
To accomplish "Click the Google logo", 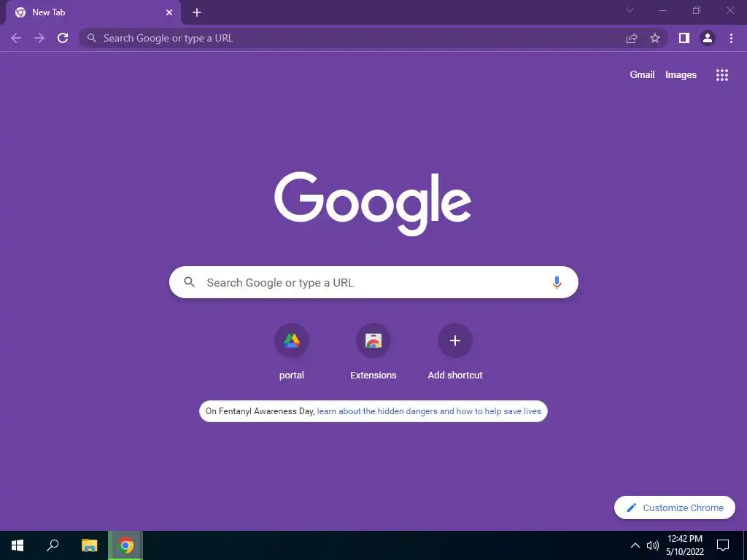I will [x=373, y=203].
